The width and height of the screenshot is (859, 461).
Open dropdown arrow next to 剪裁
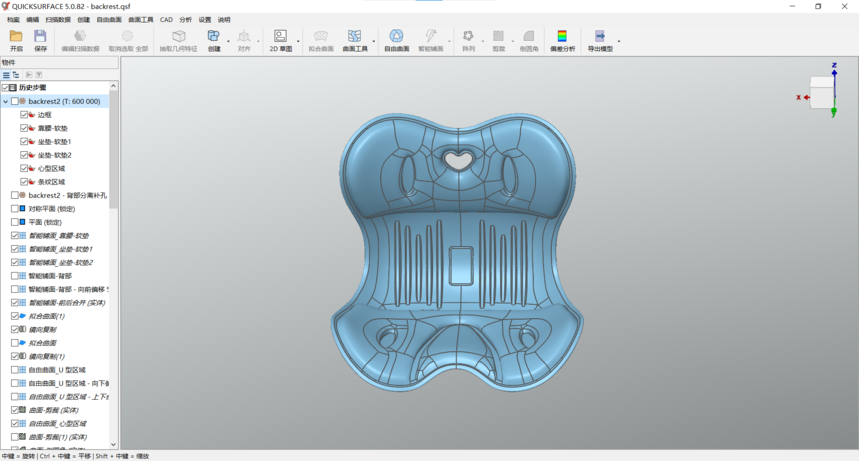pyautogui.click(x=513, y=41)
